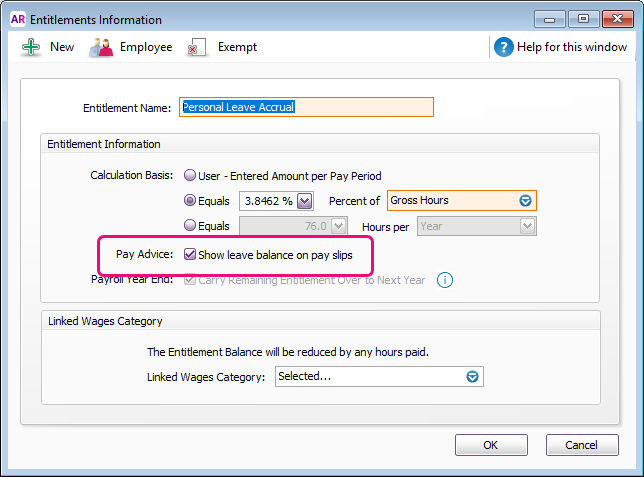Screen dimensions: 644x477
Task: Click the info icon beside Carry Remaining Entitlement
Action: (445, 280)
